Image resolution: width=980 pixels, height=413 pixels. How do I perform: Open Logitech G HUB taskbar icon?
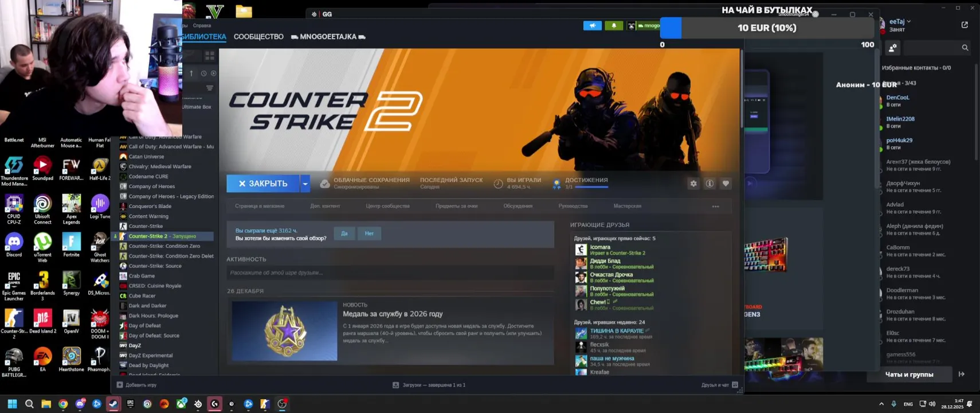point(214,404)
